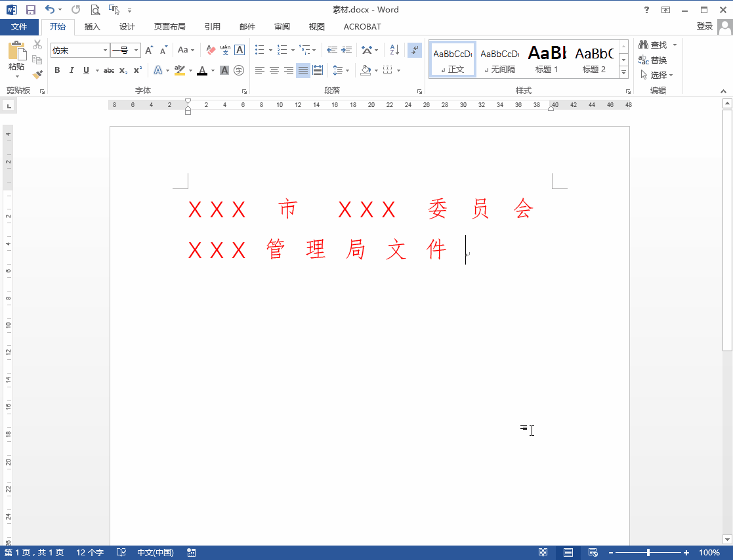733x560 pixels.
Task: Select the subscript icon
Action: click(122, 70)
